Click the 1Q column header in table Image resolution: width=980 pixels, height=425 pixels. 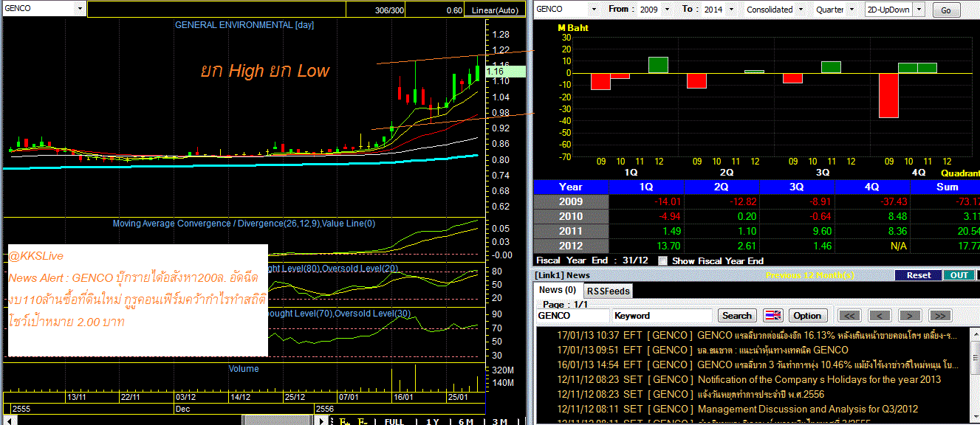click(x=646, y=187)
